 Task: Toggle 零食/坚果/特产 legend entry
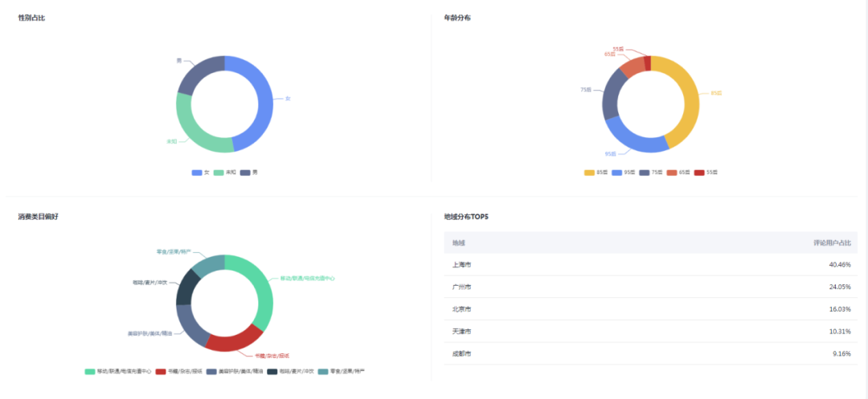coord(342,372)
